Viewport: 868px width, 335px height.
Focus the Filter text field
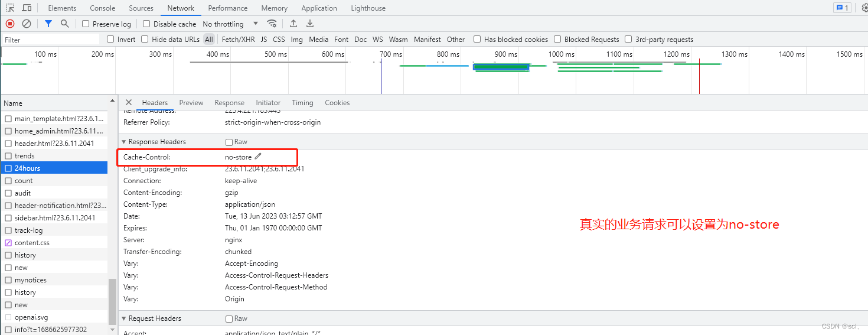51,40
